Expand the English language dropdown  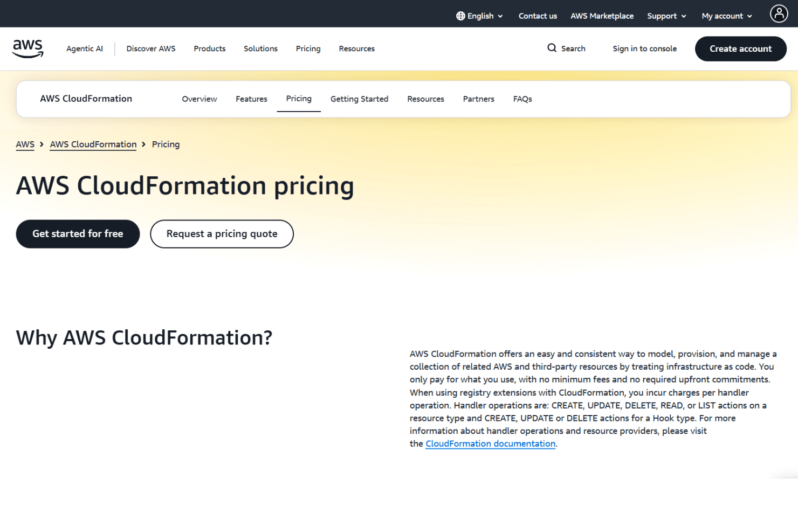[480, 16]
